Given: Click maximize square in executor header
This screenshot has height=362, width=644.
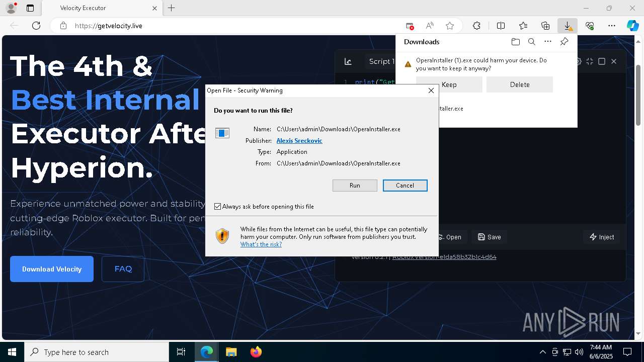Looking at the screenshot, I should (x=602, y=61).
